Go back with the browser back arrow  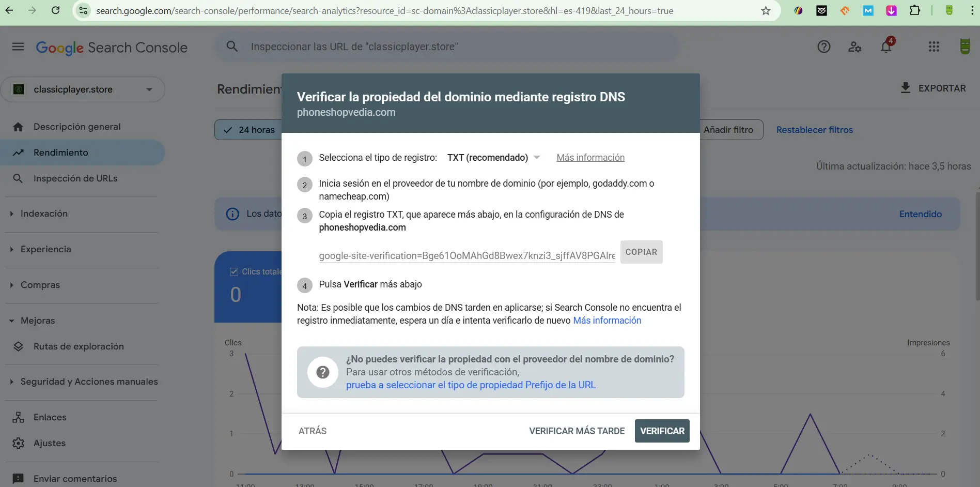[x=9, y=10]
